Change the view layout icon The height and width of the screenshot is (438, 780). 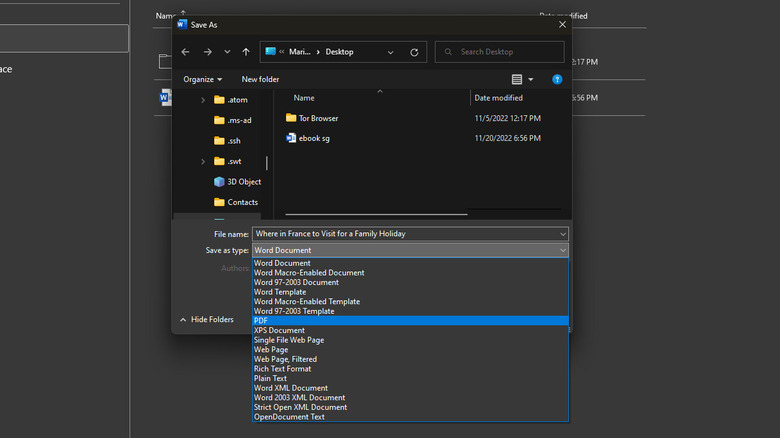point(517,79)
